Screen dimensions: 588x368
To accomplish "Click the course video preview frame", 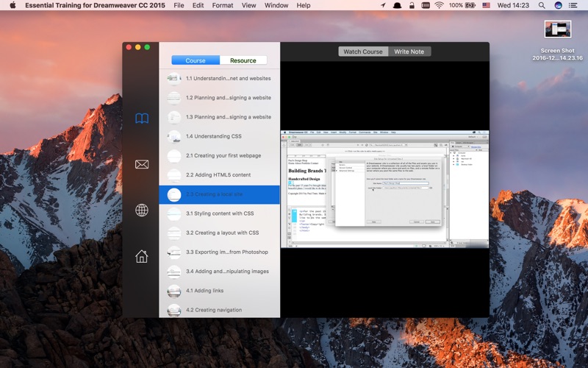I will click(x=384, y=189).
